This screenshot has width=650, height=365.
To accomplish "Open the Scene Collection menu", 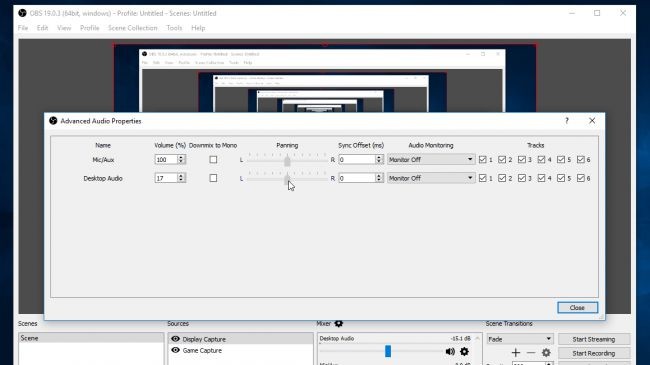I will tap(133, 28).
